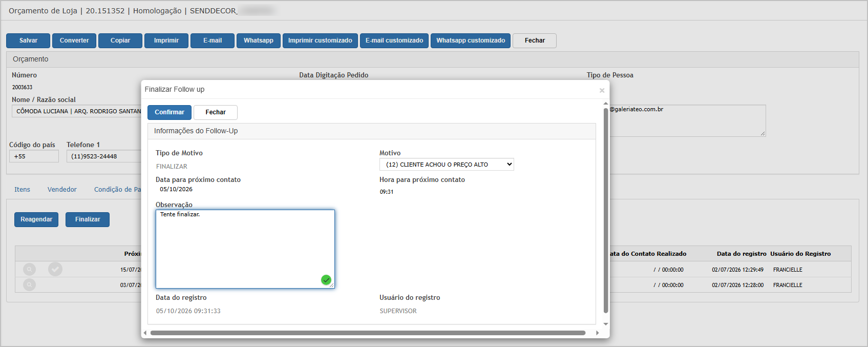
Task: Click Fechar inside the Finalizar Follow up dialog
Action: (216, 112)
